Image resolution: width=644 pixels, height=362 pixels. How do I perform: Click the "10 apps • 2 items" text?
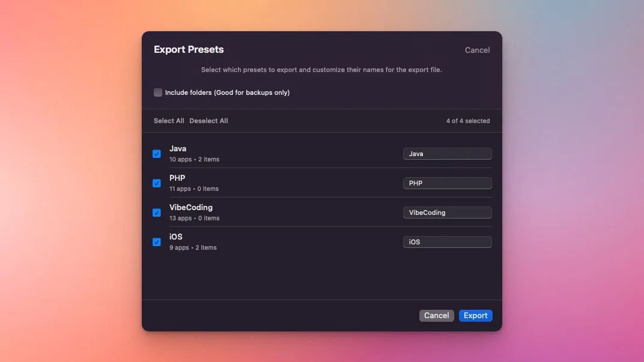pos(194,159)
